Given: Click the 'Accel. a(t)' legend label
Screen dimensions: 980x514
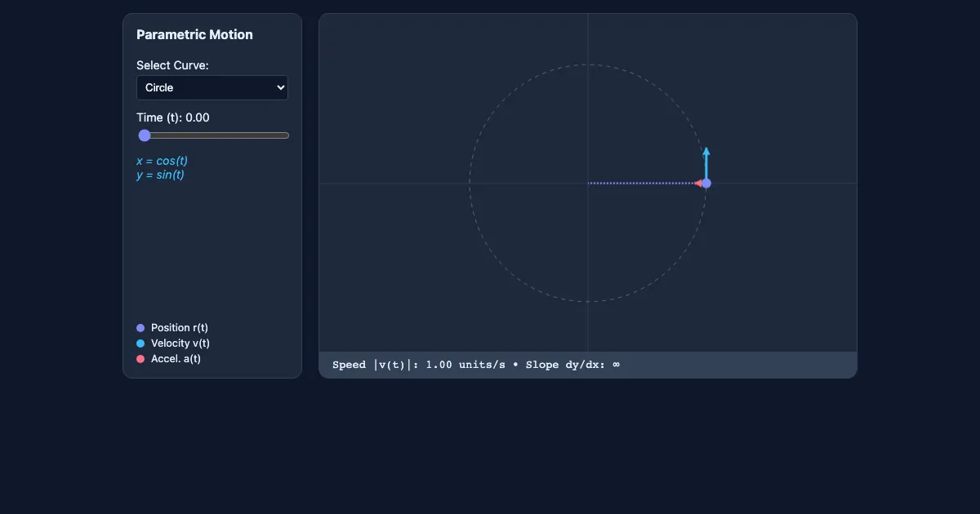Looking at the screenshot, I should click(x=176, y=359).
